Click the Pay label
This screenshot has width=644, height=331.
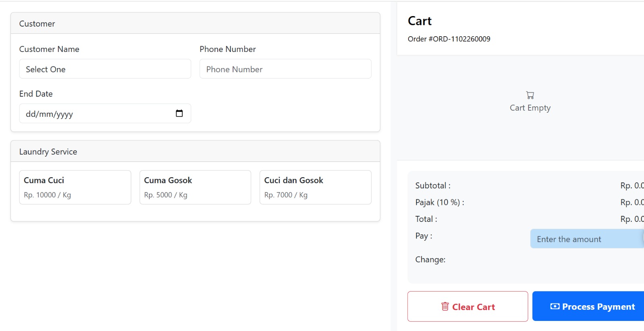click(x=424, y=236)
